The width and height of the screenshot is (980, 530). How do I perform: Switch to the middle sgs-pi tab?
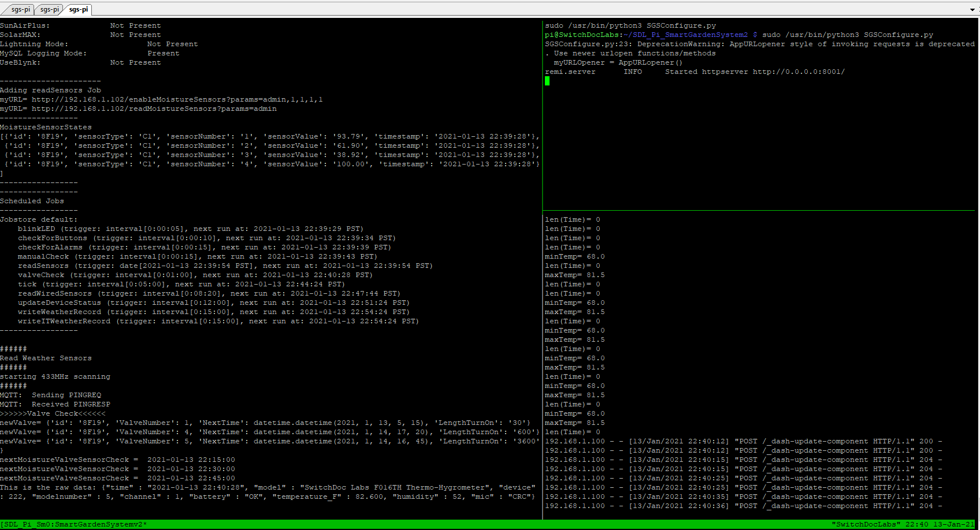tap(50, 9)
